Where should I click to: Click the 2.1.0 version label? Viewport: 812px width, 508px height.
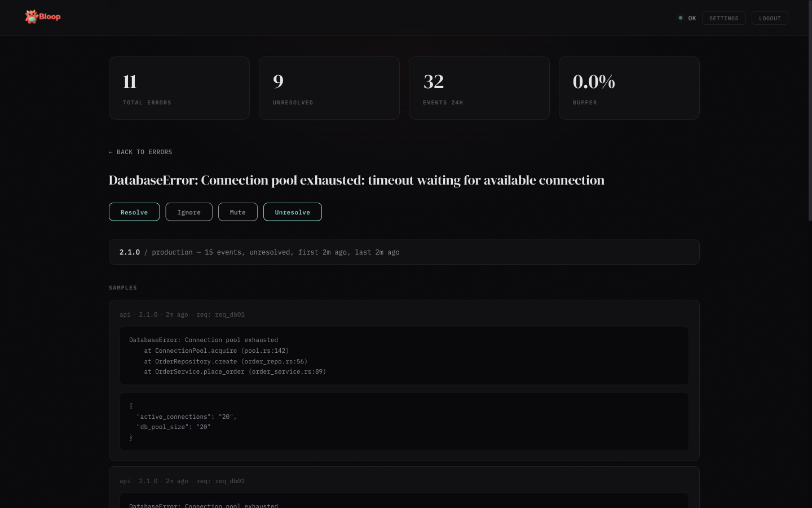pyautogui.click(x=129, y=252)
